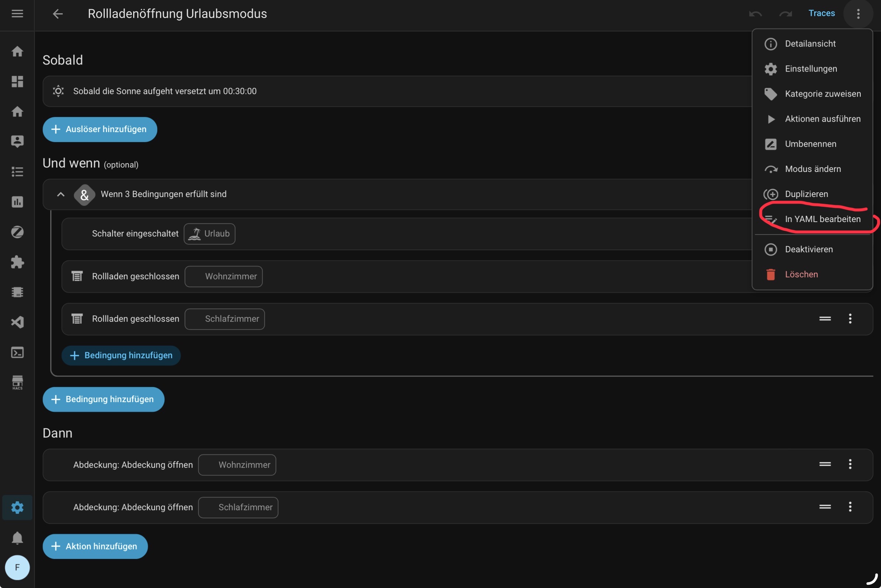Open the Terminal sidebar icon

pos(17,353)
